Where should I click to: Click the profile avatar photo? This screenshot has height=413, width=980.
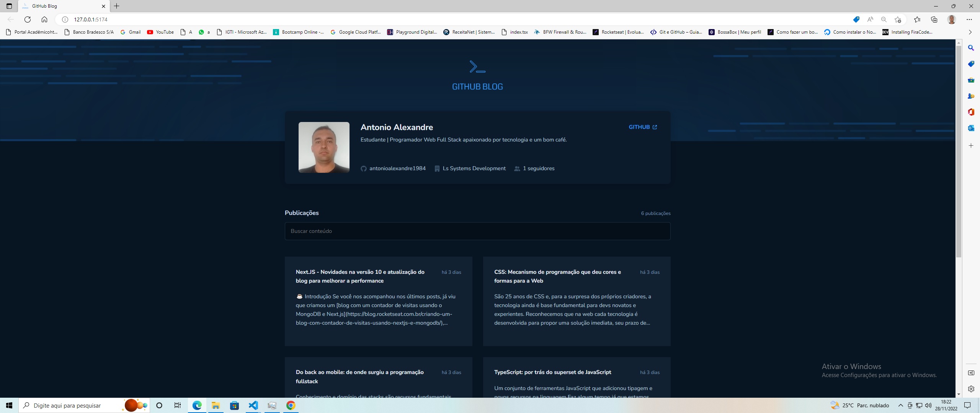click(324, 147)
